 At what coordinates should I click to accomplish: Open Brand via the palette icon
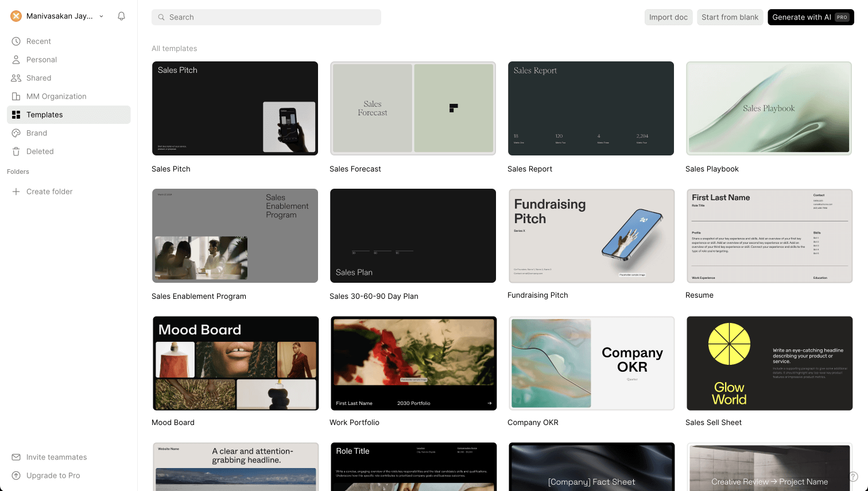point(16,133)
